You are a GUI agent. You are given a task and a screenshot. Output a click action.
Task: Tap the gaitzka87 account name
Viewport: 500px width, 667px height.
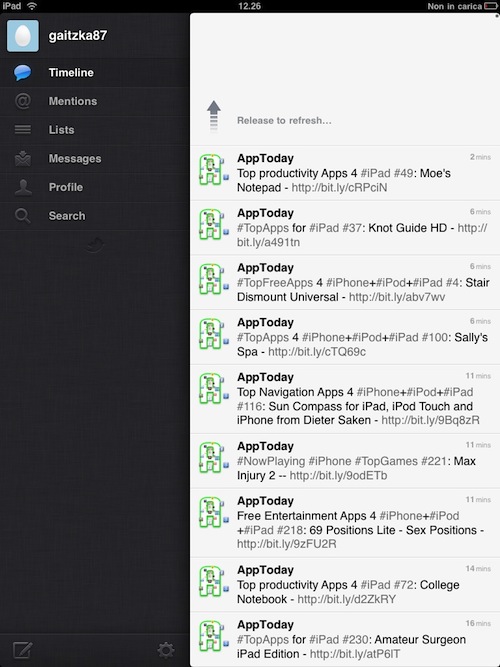coord(78,35)
